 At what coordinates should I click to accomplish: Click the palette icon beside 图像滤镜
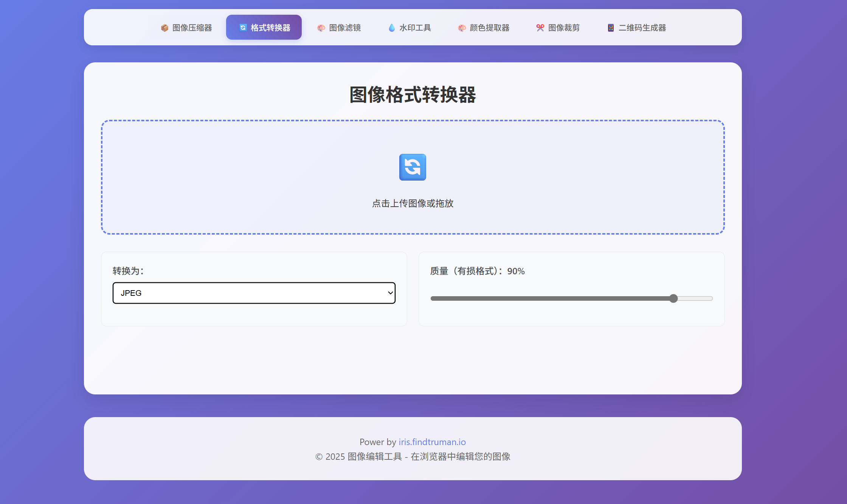coord(321,28)
